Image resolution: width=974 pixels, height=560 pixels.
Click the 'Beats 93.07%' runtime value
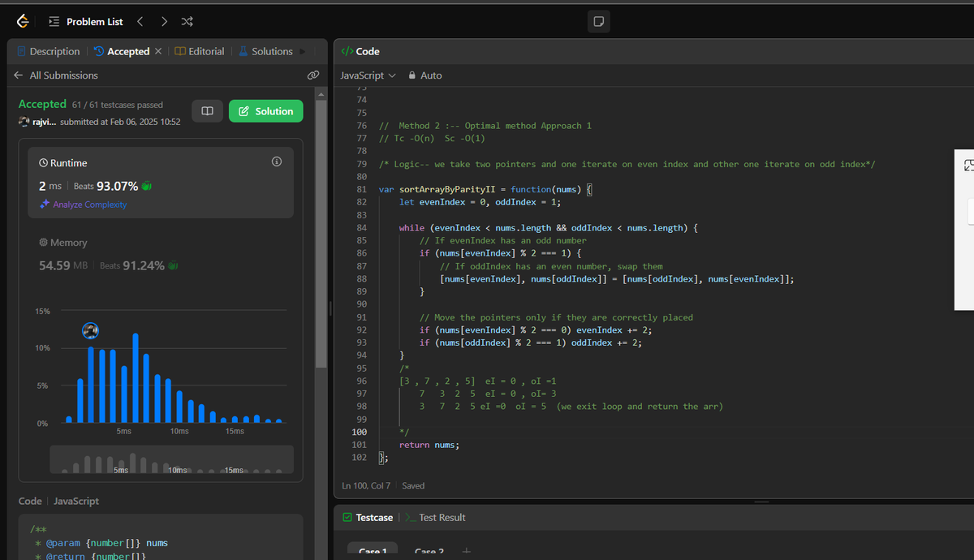[106, 186]
